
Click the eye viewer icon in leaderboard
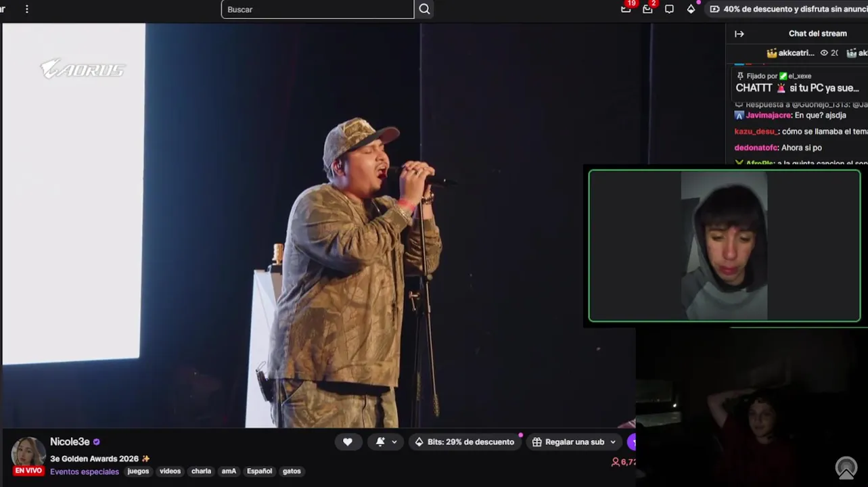coord(824,53)
